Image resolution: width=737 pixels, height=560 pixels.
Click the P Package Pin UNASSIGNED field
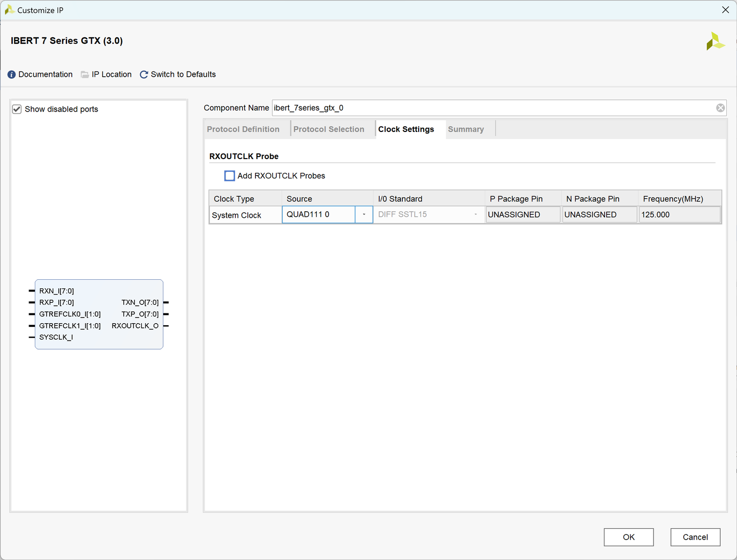point(523,215)
